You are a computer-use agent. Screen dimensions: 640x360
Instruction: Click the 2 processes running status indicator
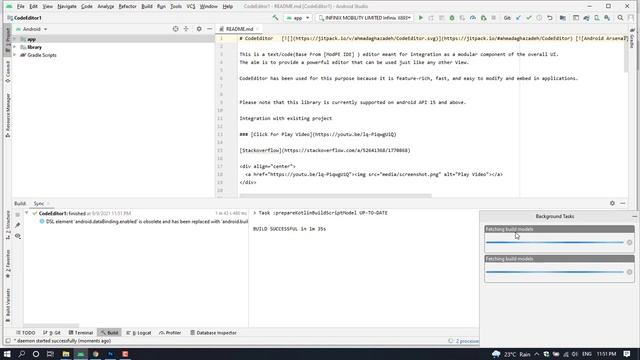pos(464,341)
